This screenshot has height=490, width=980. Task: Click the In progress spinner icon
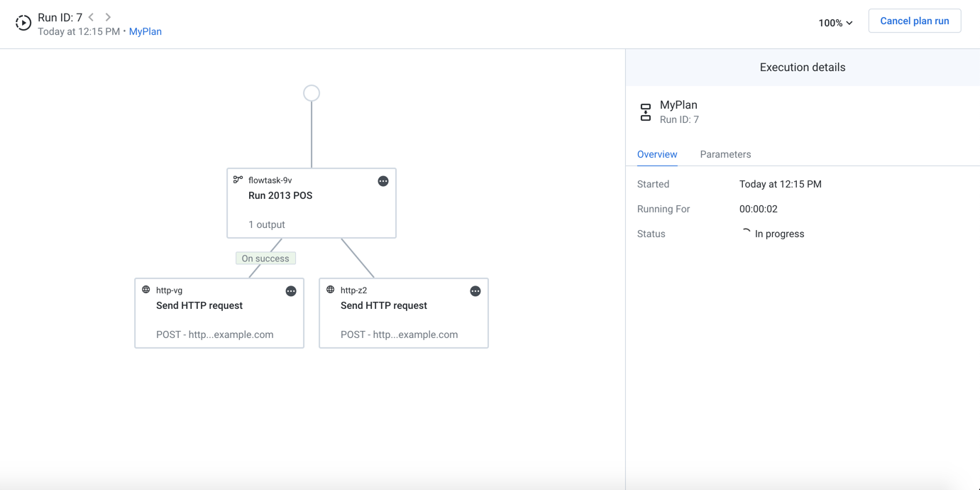click(746, 232)
